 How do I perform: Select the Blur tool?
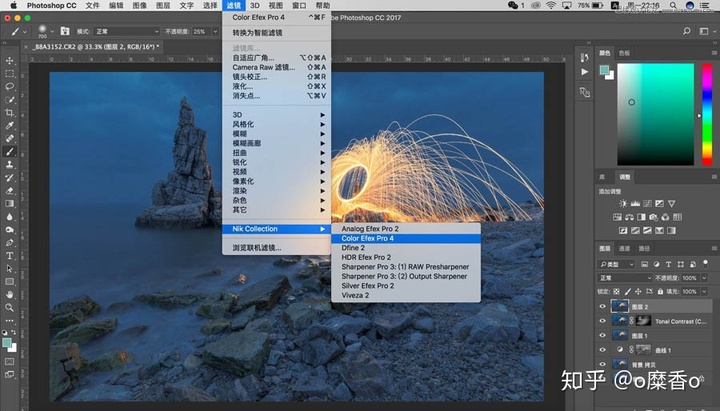9,216
